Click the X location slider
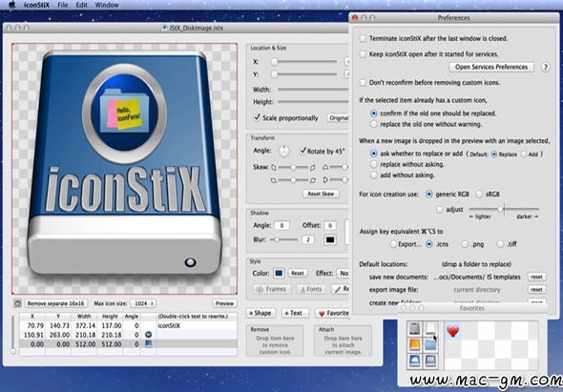Viewport: 563px width, 392px height. (304, 62)
